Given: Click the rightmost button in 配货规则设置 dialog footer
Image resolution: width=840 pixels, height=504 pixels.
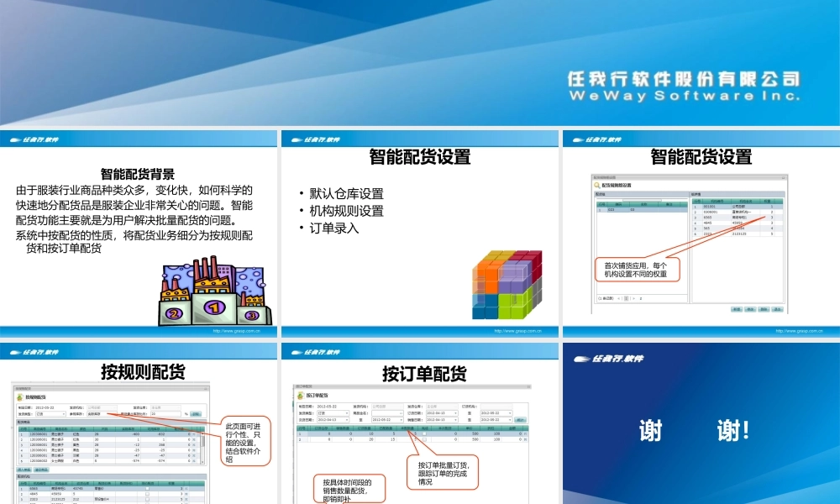Looking at the screenshot, I should click(x=778, y=309).
